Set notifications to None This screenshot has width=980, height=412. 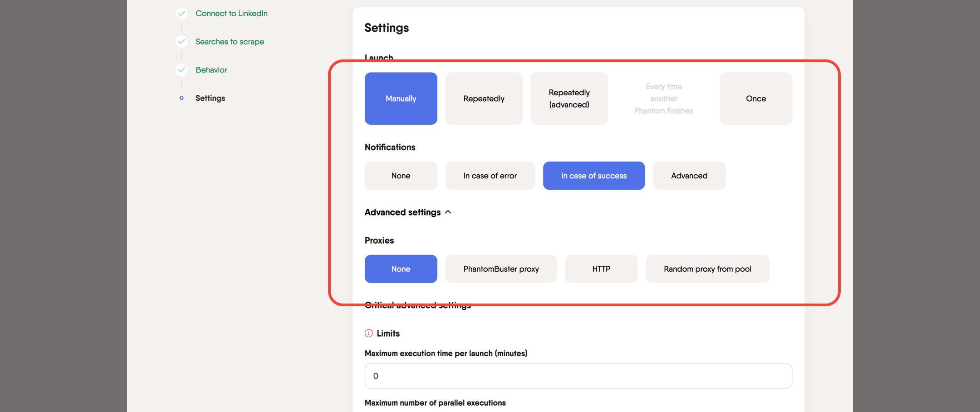[x=401, y=176]
